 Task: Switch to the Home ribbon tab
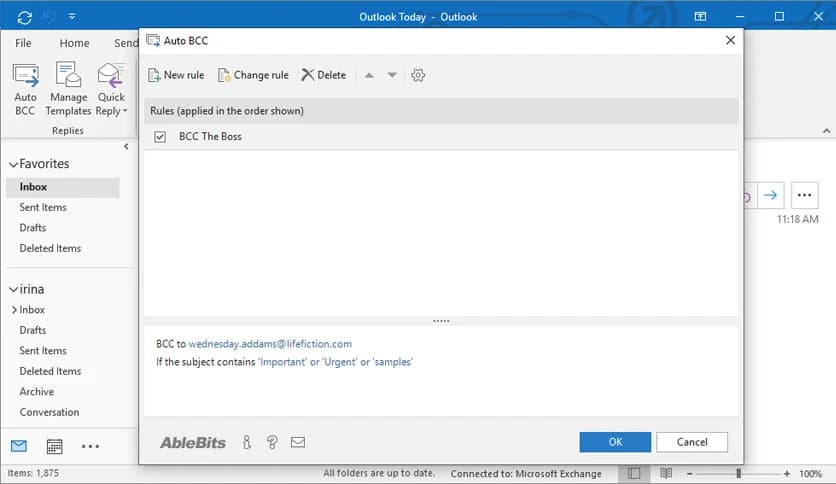click(x=74, y=43)
